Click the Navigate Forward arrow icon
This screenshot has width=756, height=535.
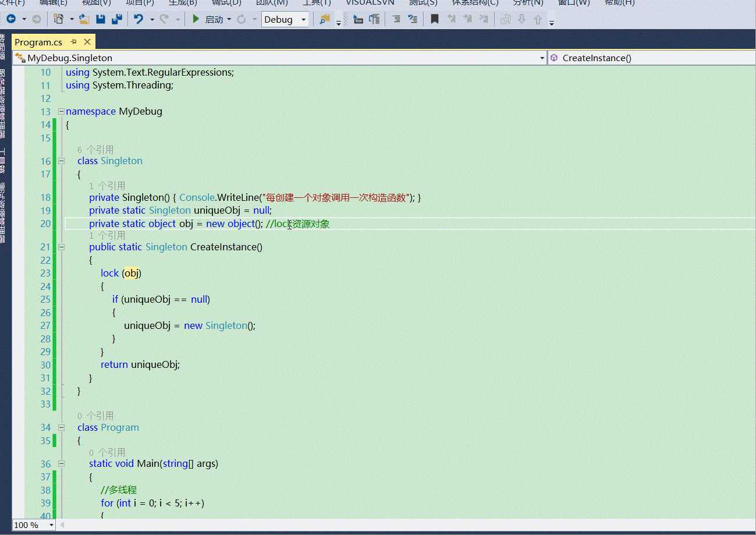coord(36,19)
